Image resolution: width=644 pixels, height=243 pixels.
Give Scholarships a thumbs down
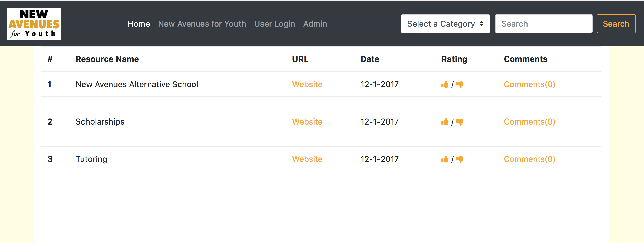click(x=460, y=122)
